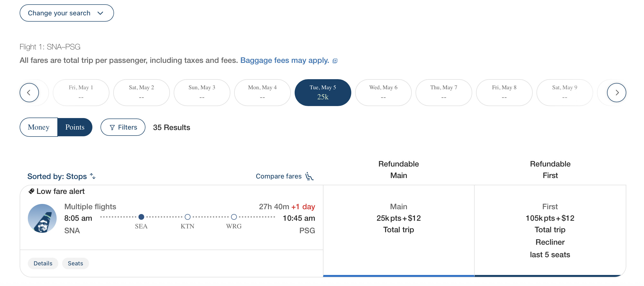Switch fare display to Points
The height and width of the screenshot is (286, 644).
coord(75,127)
